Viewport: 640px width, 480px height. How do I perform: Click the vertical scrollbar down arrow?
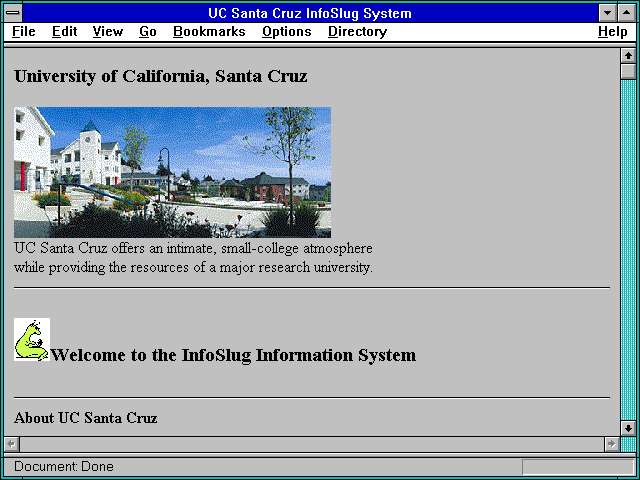pyautogui.click(x=628, y=428)
